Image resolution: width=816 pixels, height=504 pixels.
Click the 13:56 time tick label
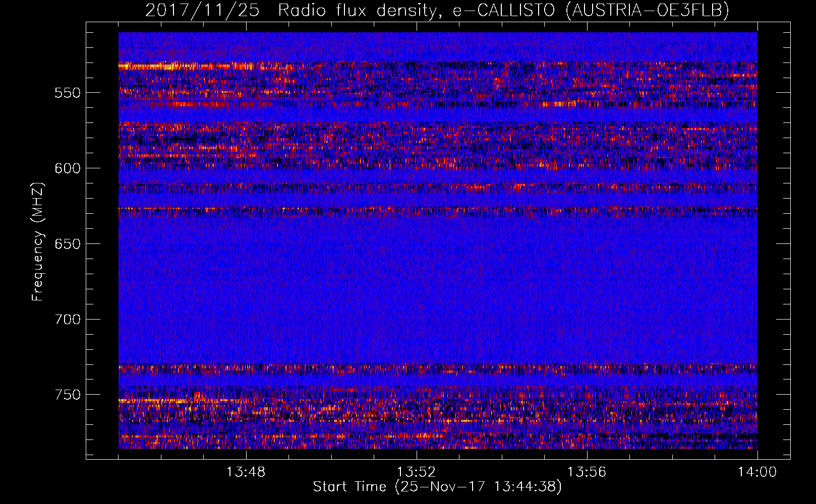tap(587, 472)
